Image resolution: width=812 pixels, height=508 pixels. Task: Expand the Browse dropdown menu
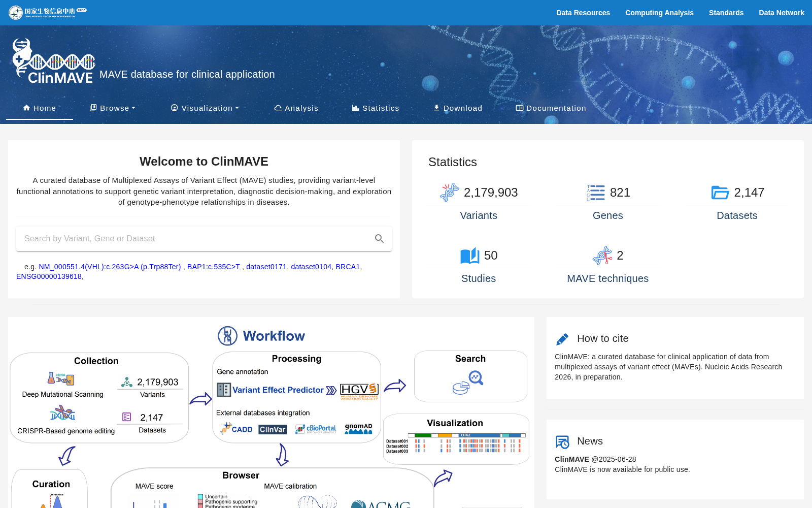tap(113, 108)
